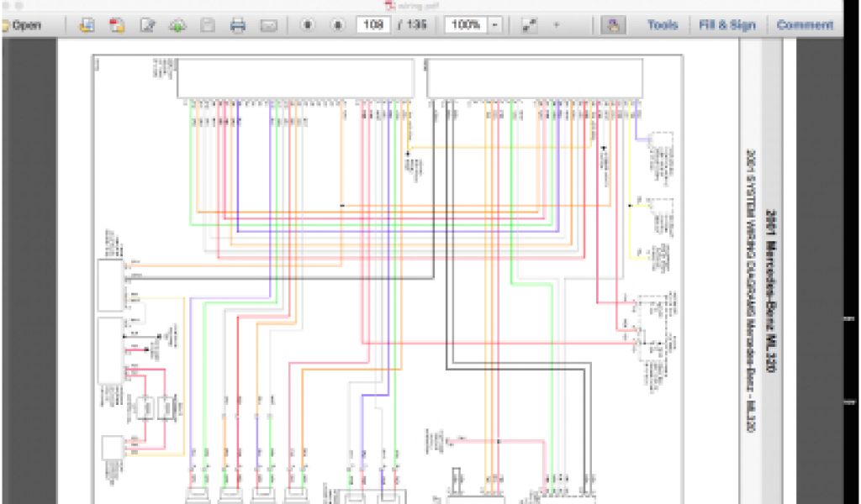Expand the small toolbar options arrow
The image size is (861, 504).
(x=556, y=25)
